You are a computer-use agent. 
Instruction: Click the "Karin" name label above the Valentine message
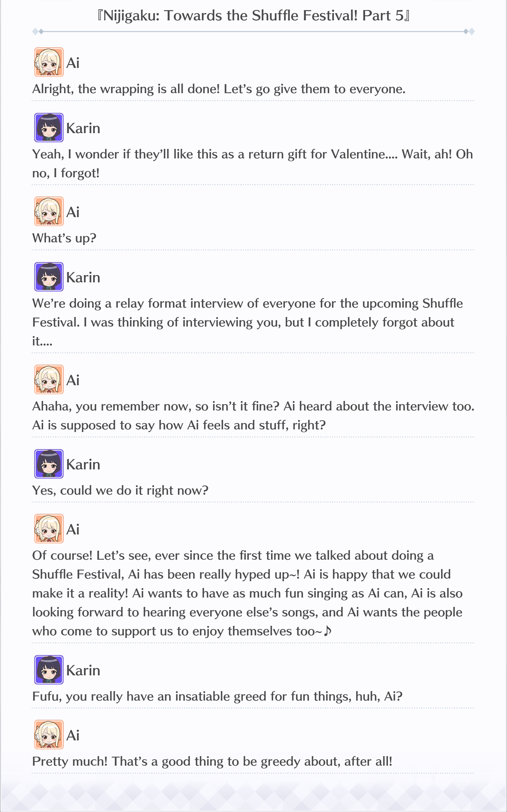pos(83,128)
